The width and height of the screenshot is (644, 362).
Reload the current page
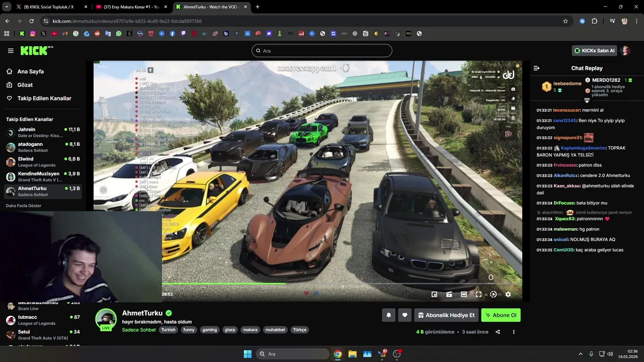pyautogui.click(x=31, y=21)
